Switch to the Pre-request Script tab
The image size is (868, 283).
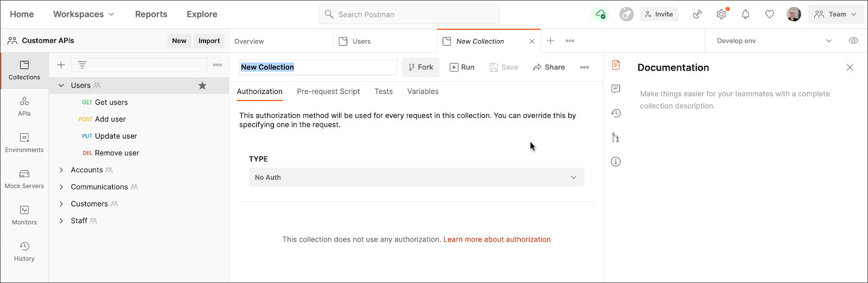(x=328, y=91)
